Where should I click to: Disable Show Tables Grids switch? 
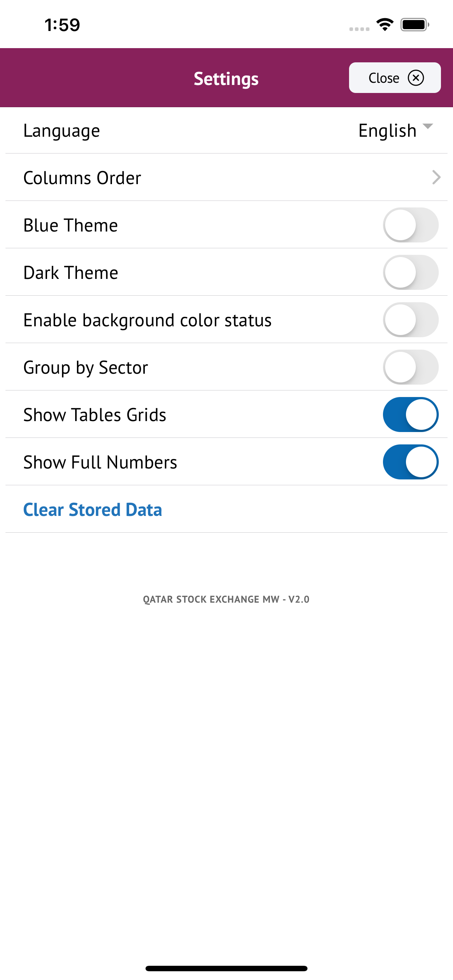pos(411,415)
